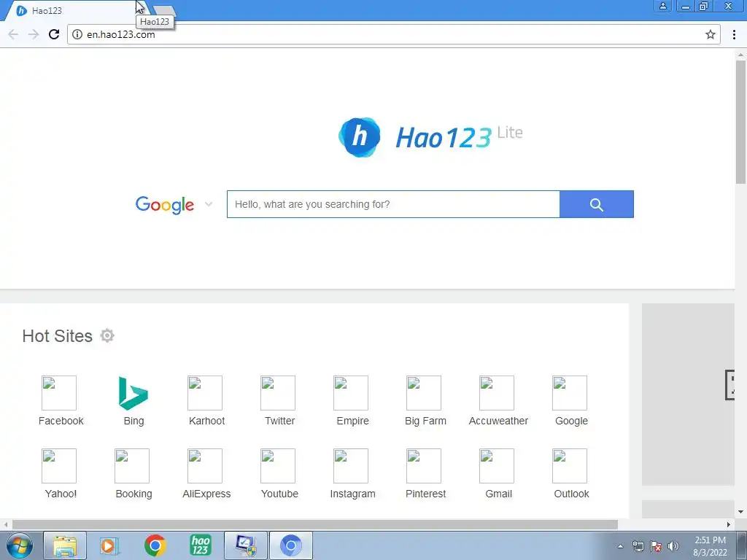Open the Accuweather hot site icon
This screenshot has width=747, height=560.
[x=496, y=393]
